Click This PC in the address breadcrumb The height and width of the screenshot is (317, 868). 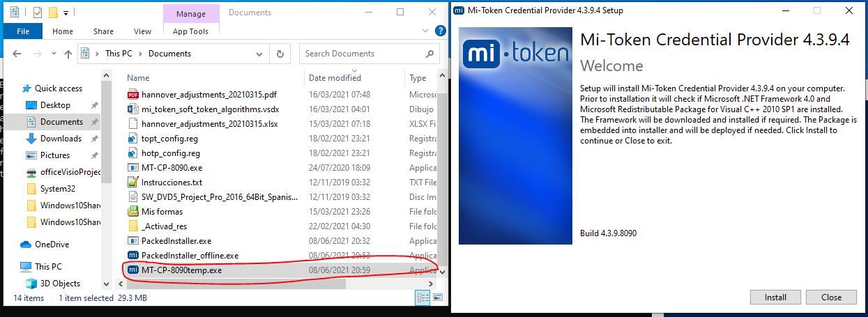click(x=120, y=54)
